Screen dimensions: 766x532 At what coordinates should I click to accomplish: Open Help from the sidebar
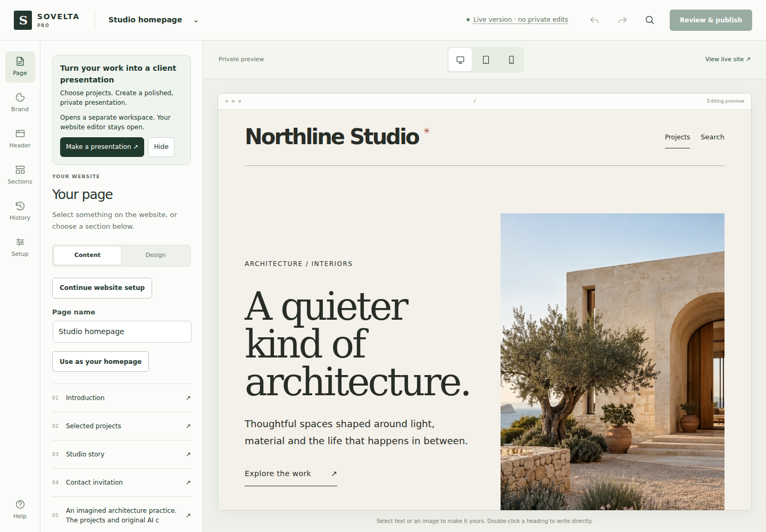20,509
